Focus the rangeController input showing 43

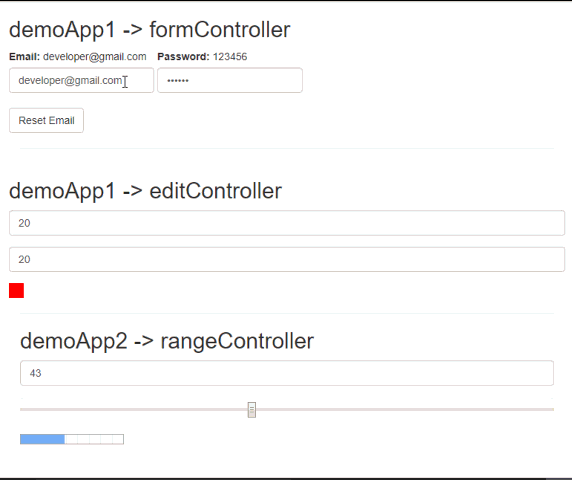[287, 373]
